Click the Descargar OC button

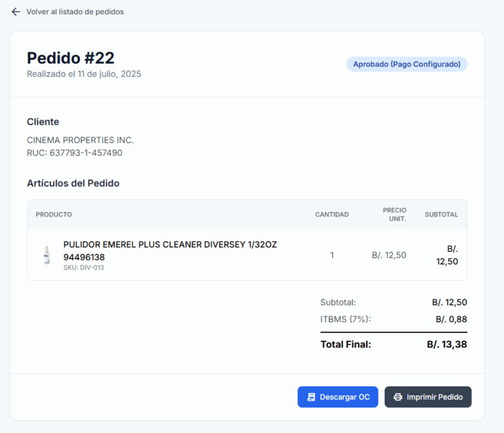click(337, 397)
